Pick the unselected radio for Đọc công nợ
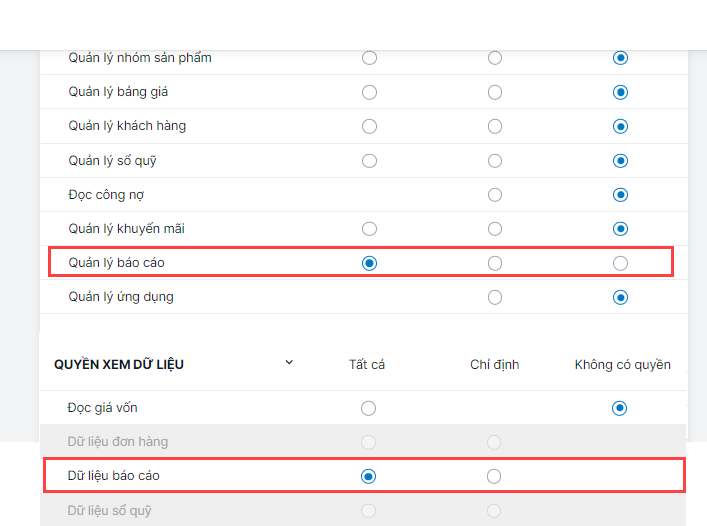Image resolution: width=707 pixels, height=526 pixels. (x=495, y=194)
